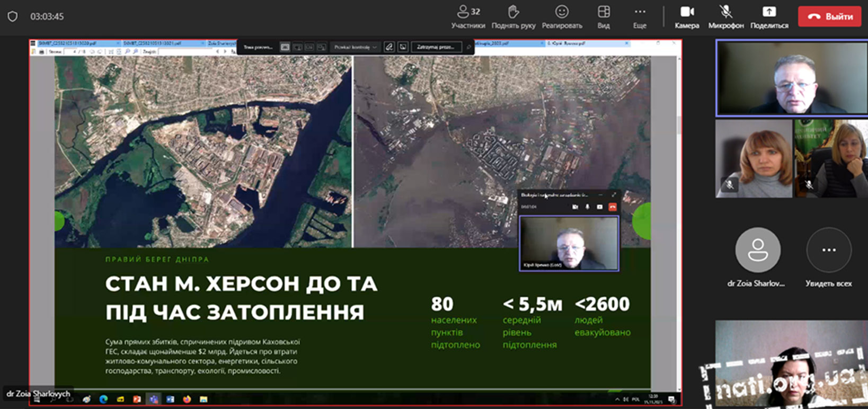Open notification center in shared taskbar
Screen dimensions: 868x409
671,399
